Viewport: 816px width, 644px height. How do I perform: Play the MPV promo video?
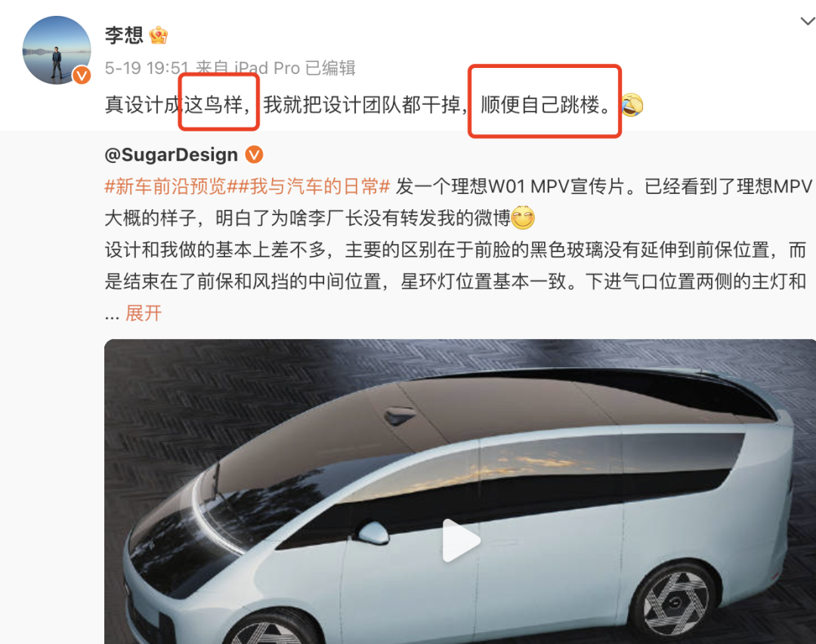pos(461,541)
